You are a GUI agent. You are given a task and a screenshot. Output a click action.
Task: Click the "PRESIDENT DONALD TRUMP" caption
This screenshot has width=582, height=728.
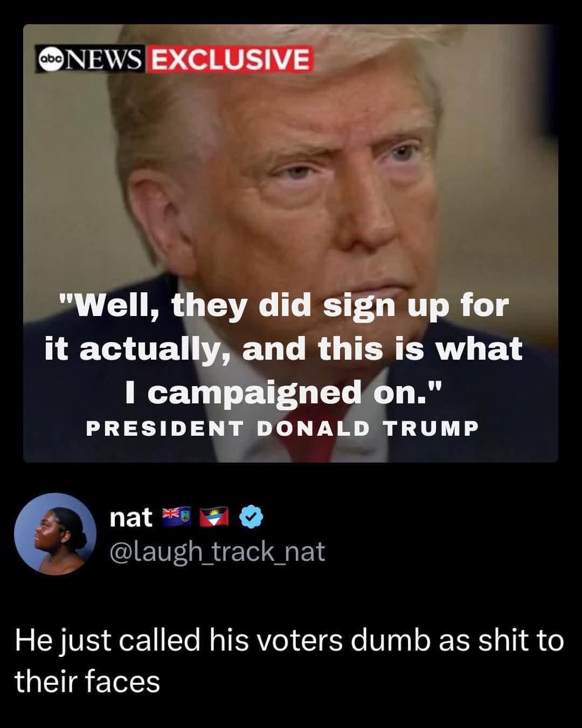pos(282,428)
